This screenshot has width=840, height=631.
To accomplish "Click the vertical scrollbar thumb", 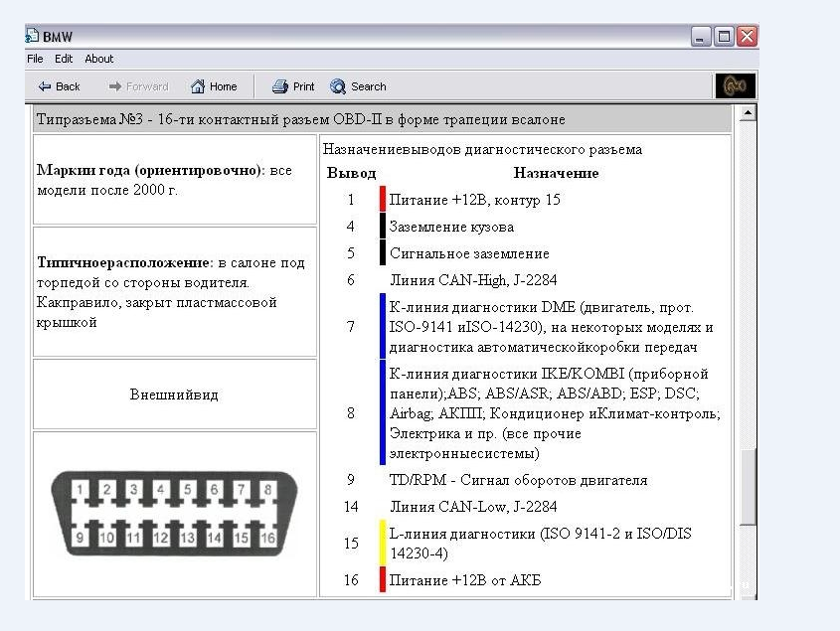I will point(748,487).
